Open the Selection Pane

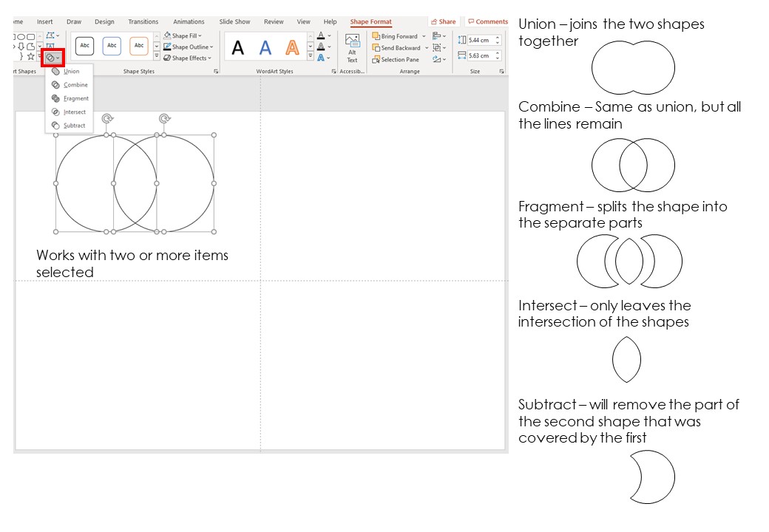[x=378, y=59]
